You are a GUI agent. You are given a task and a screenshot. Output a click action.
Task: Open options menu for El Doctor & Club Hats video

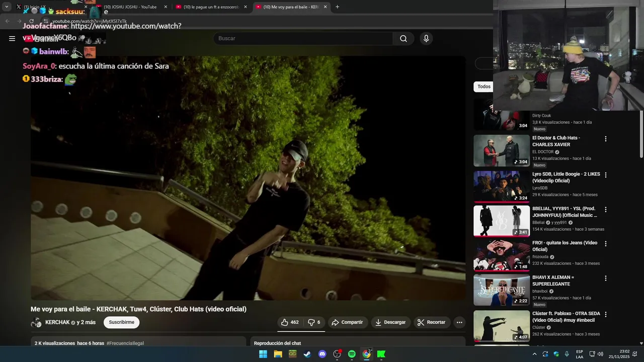[606, 139]
